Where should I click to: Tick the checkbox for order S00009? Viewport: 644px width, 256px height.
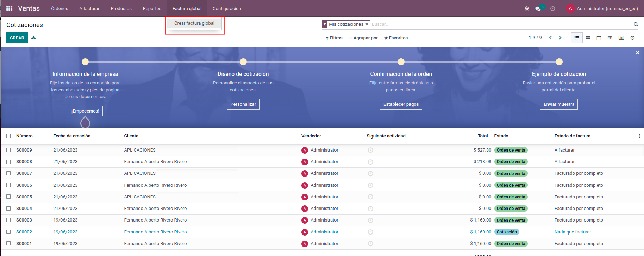coord(8,150)
